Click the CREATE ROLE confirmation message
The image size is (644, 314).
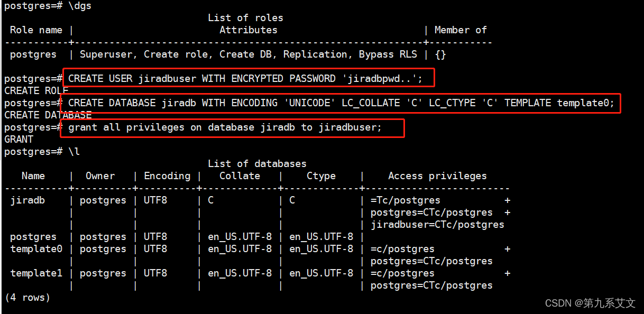pyautogui.click(x=36, y=90)
